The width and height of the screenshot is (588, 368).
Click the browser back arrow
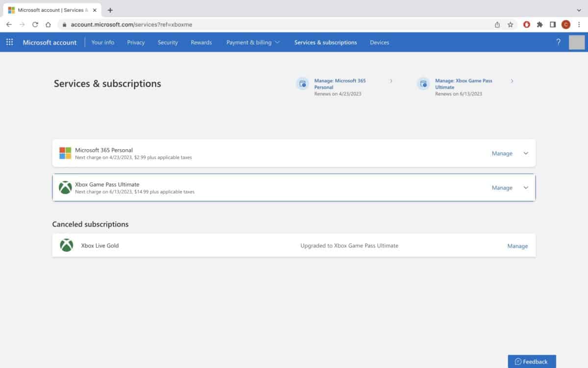(x=9, y=24)
